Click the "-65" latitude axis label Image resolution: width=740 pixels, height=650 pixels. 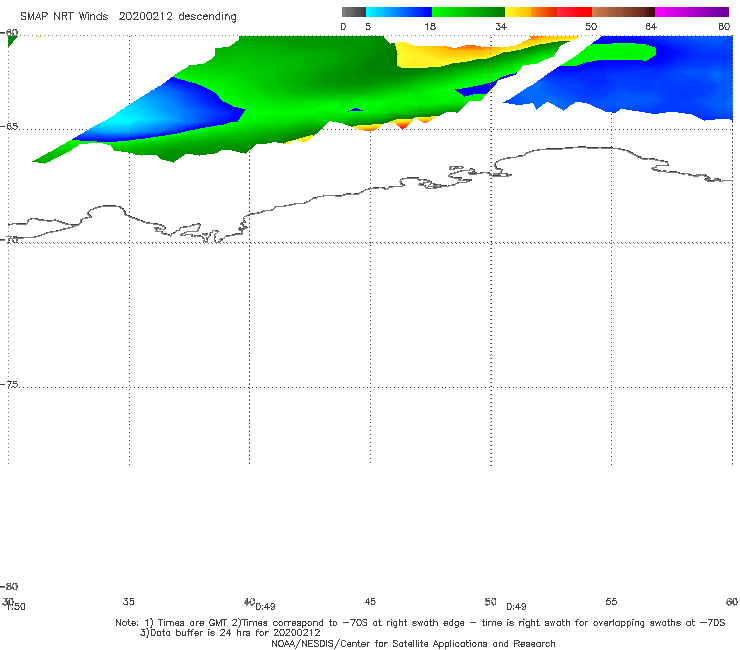pyautogui.click(x=9, y=127)
